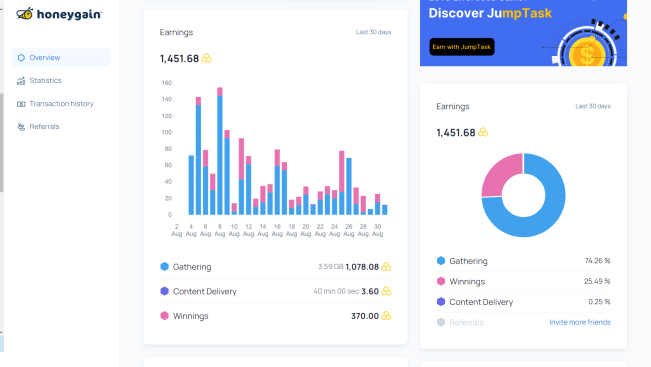The width and height of the screenshot is (651, 367).
Task: Open Transaction history page
Action: 61,104
